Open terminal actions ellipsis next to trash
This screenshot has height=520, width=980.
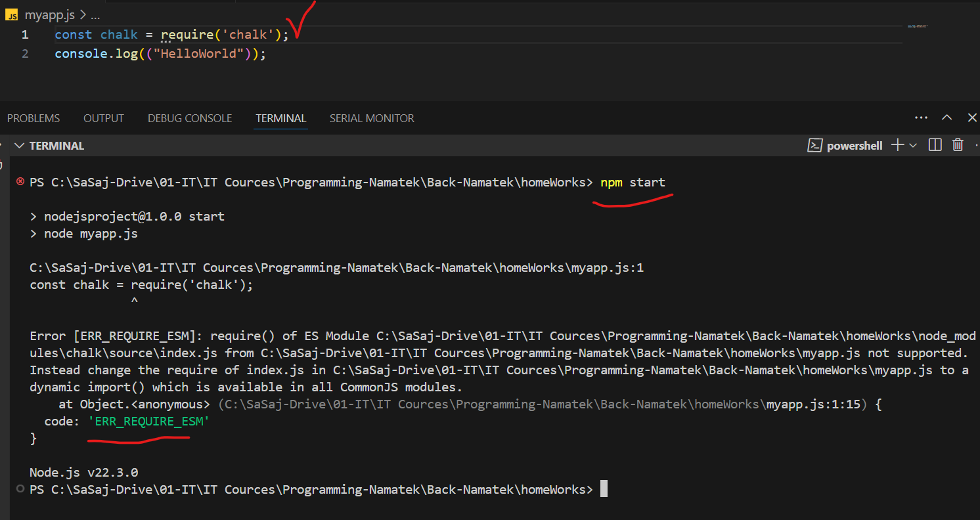[x=977, y=146]
